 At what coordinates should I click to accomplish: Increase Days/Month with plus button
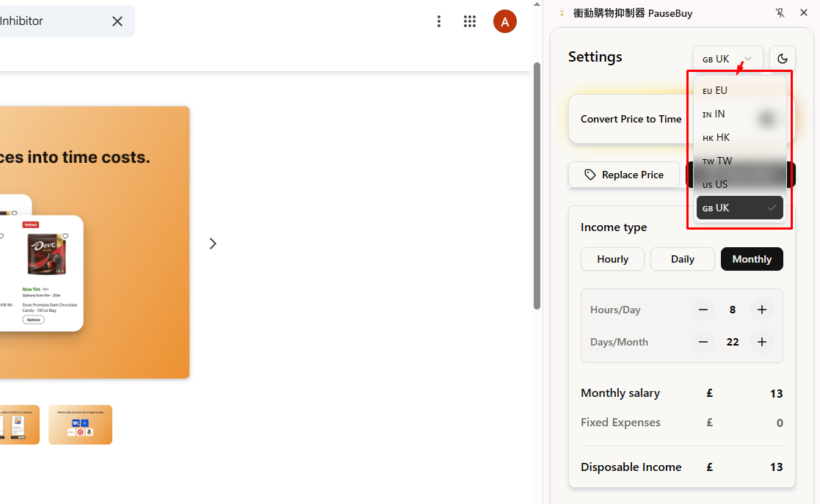762,342
